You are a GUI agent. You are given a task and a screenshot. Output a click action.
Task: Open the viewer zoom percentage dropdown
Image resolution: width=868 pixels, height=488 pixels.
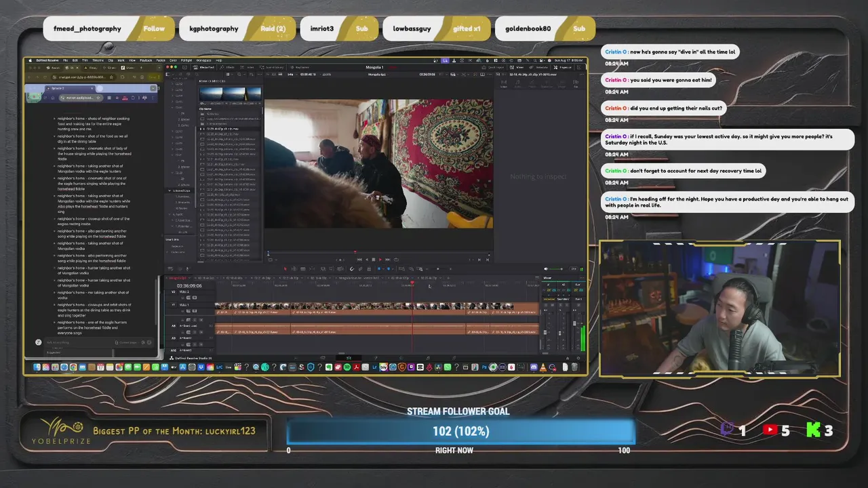[x=292, y=75]
